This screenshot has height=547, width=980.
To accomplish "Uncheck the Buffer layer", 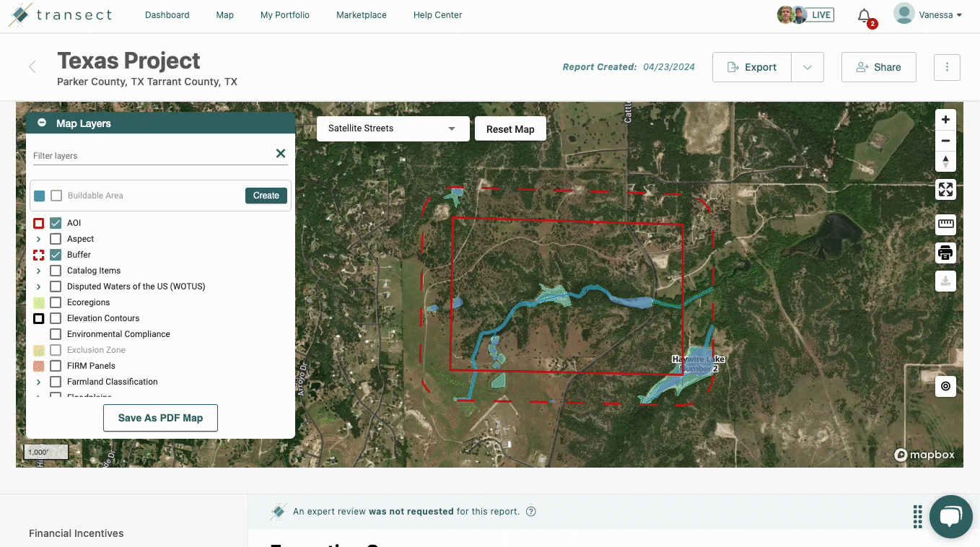I will point(56,255).
